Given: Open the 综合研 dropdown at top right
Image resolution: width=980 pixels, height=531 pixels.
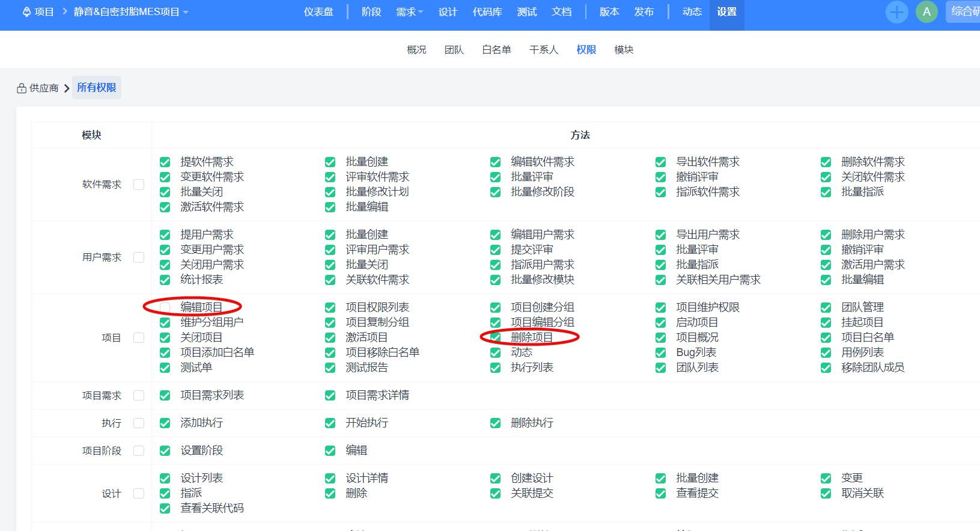Looking at the screenshot, I should point(964,11).
